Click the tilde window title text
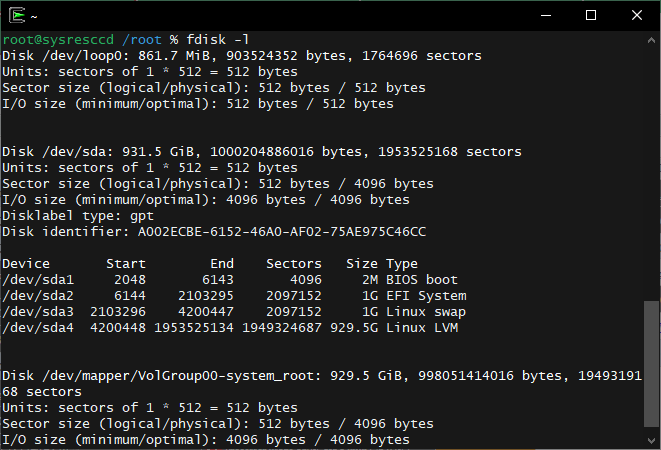Image resolution: width=661 pixels, height=450 pixels. tap(34, 17)
